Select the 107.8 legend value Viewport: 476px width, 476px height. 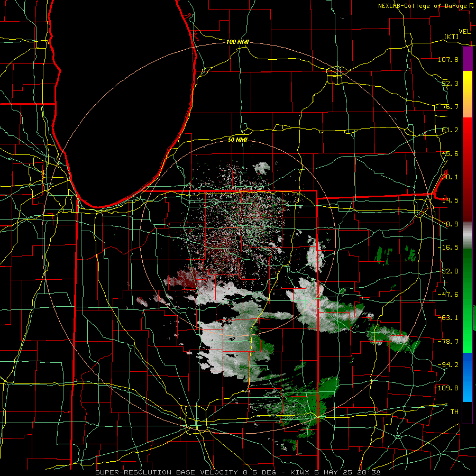pos(448,59)
